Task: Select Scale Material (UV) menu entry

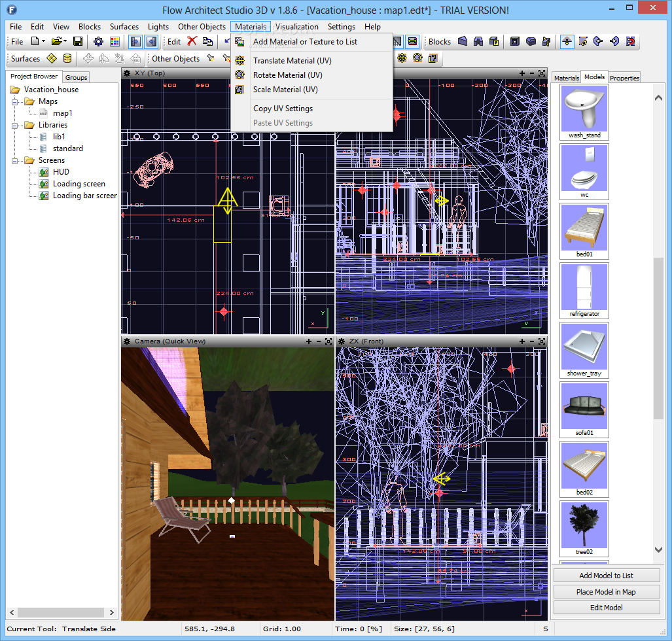Action: [311, 90]
